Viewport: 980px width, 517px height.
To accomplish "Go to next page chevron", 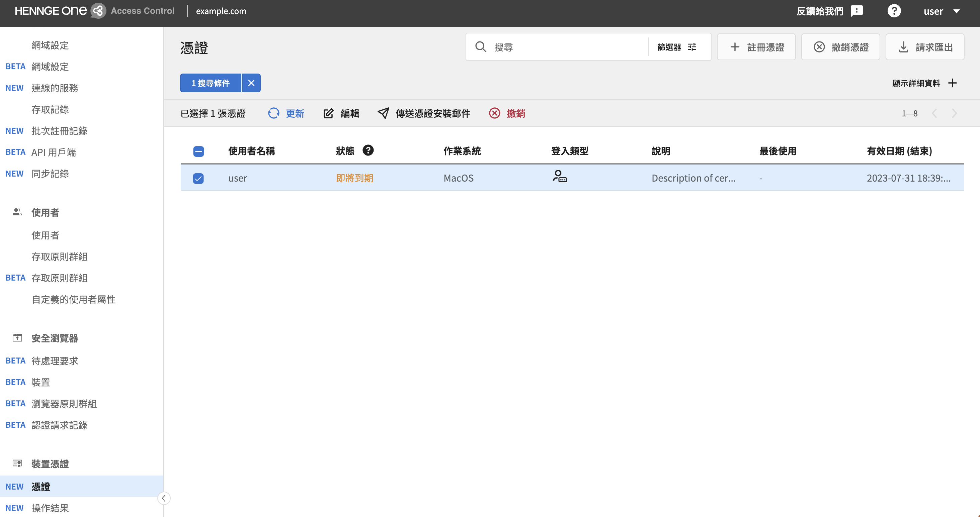I will click(x=955, y=113).
